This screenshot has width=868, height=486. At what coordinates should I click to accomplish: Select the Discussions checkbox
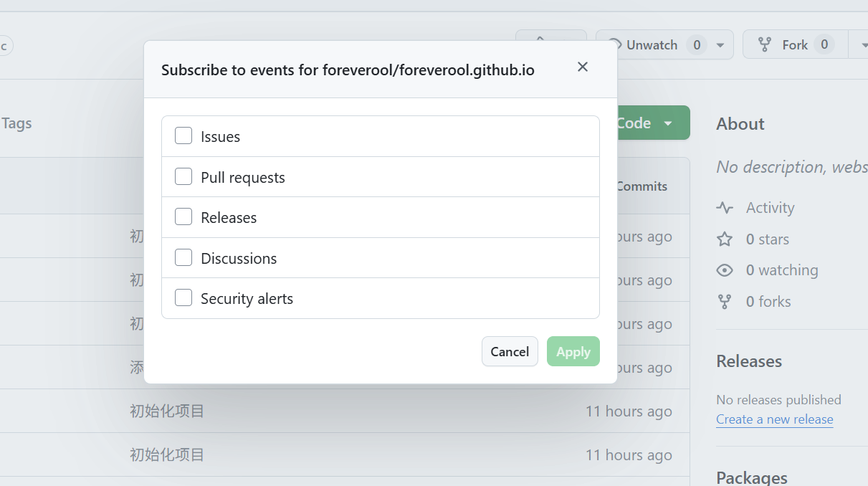tap(183, 258)
